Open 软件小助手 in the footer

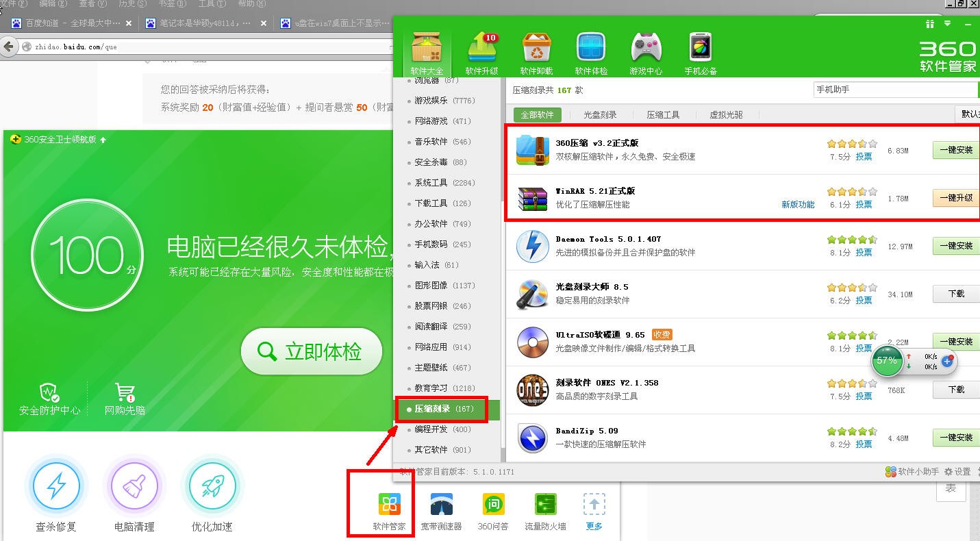[x=912, y=472]
